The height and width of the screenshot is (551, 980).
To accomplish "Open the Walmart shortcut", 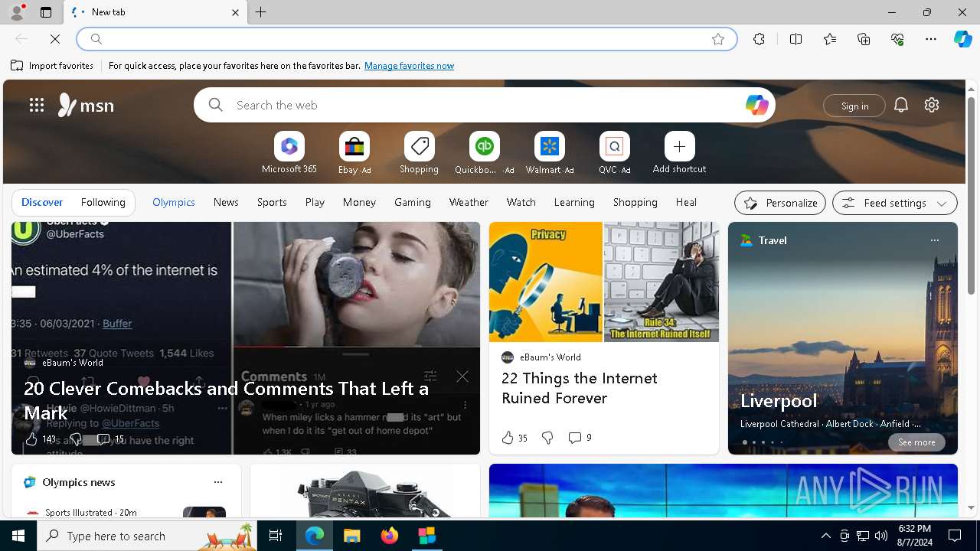I will (x=550, y=153).
